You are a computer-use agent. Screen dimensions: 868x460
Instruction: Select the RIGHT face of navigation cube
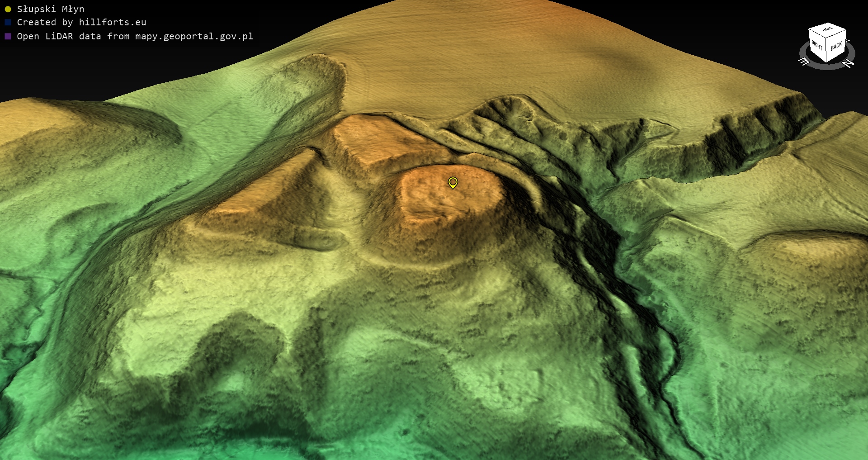tap(817, 46)
